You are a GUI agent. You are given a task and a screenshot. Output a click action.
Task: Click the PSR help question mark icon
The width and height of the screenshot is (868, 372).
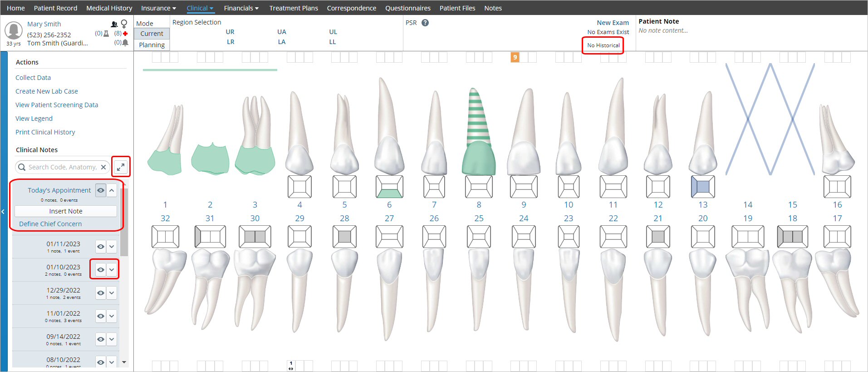click(425, 23)
